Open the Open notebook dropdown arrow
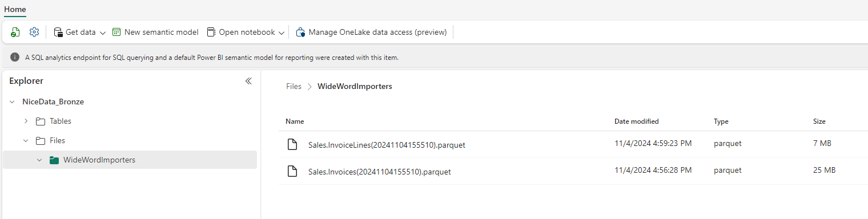 tap(282, 33)
